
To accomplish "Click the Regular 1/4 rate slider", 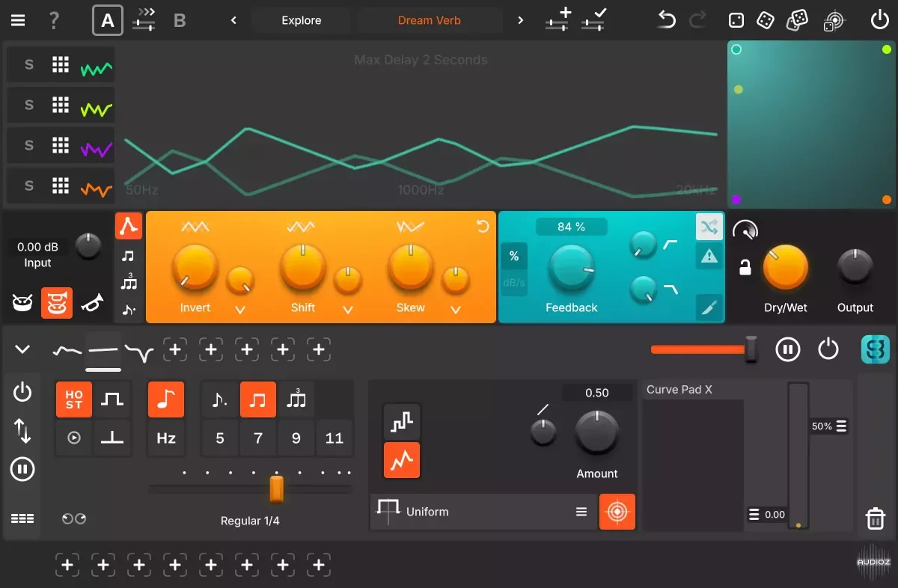I will click(250, 489).
